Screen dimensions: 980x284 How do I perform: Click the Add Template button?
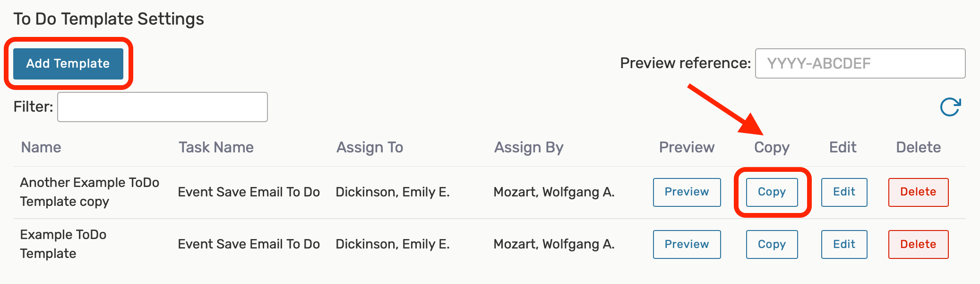pos(68,63)
